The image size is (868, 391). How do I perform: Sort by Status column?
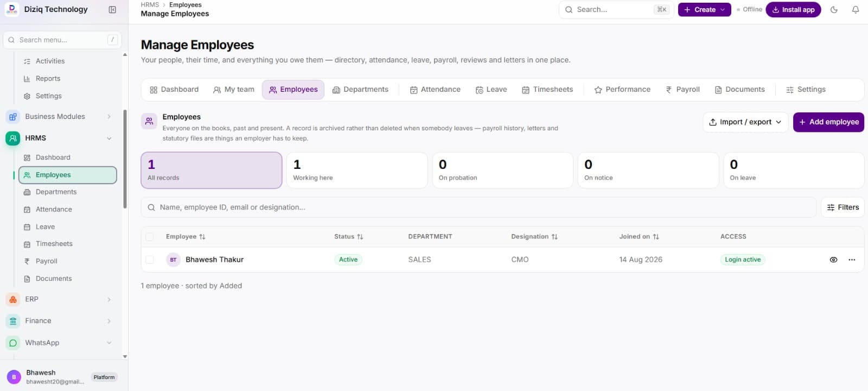tap(349, 237)
